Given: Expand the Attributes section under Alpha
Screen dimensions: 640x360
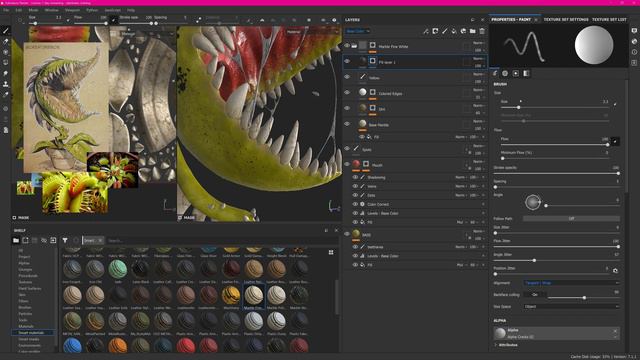Looking at the screenshot, I should 506,345.
